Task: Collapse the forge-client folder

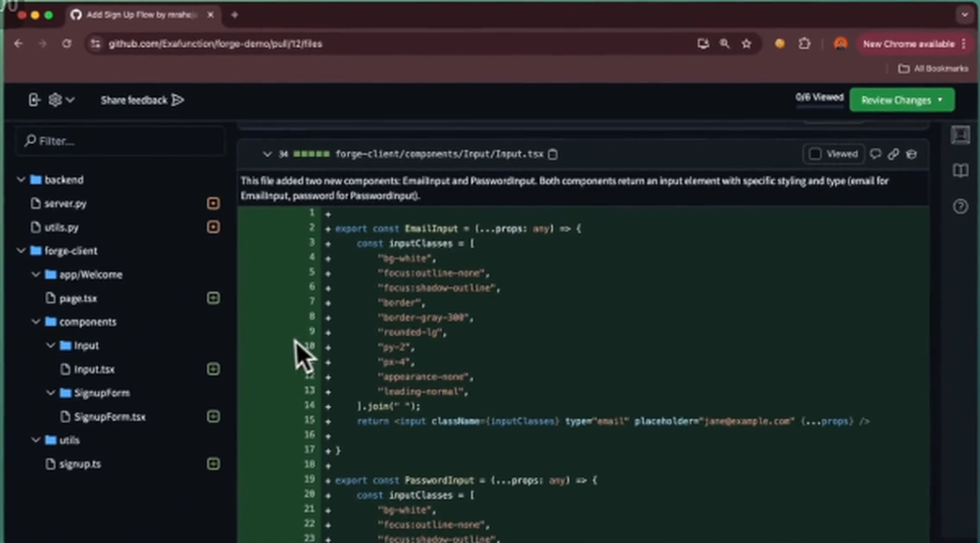Action: point(21,251)
